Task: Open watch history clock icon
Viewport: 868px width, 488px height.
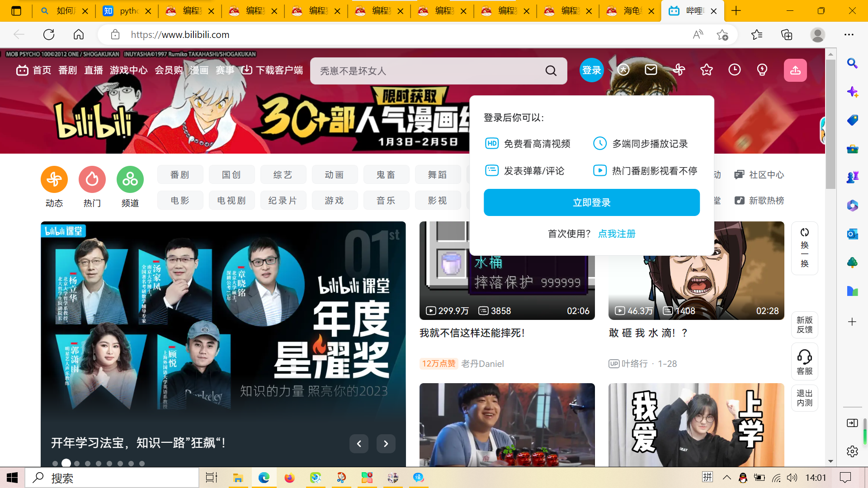Action: [735, 70]
